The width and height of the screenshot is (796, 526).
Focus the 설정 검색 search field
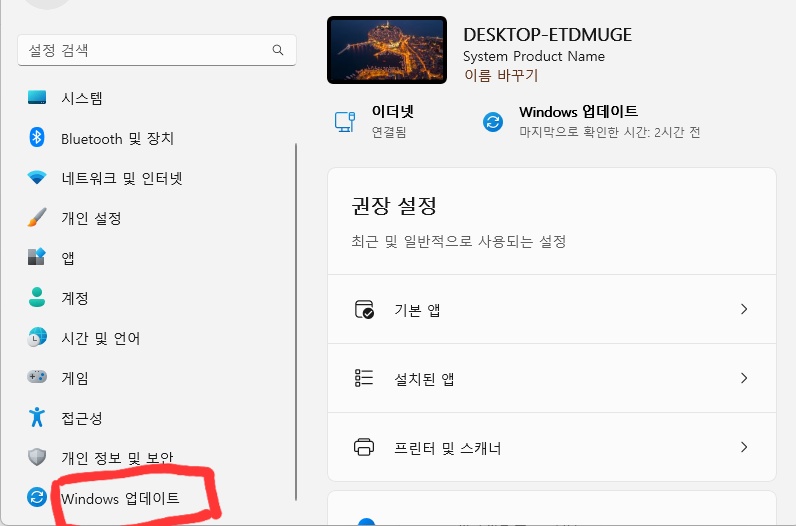point(156,50)
